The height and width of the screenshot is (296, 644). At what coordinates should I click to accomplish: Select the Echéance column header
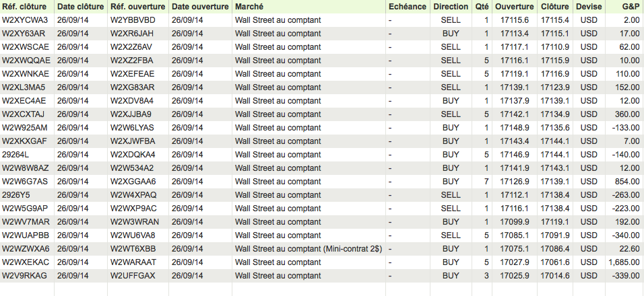pos(407,6)
